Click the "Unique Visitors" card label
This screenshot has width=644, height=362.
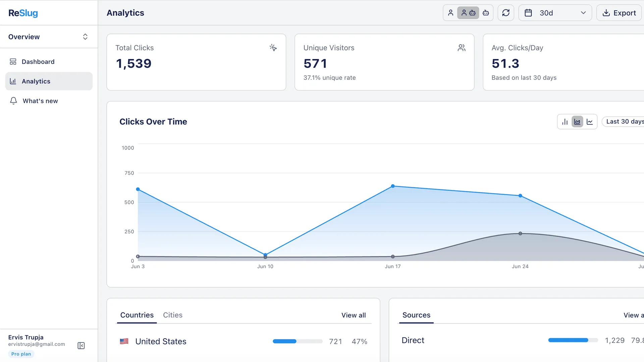[x=329, y=48]
